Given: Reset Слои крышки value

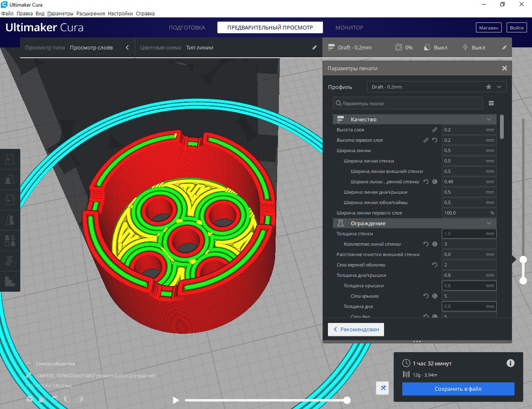Looking at the screenshot, I should [426, 296].
